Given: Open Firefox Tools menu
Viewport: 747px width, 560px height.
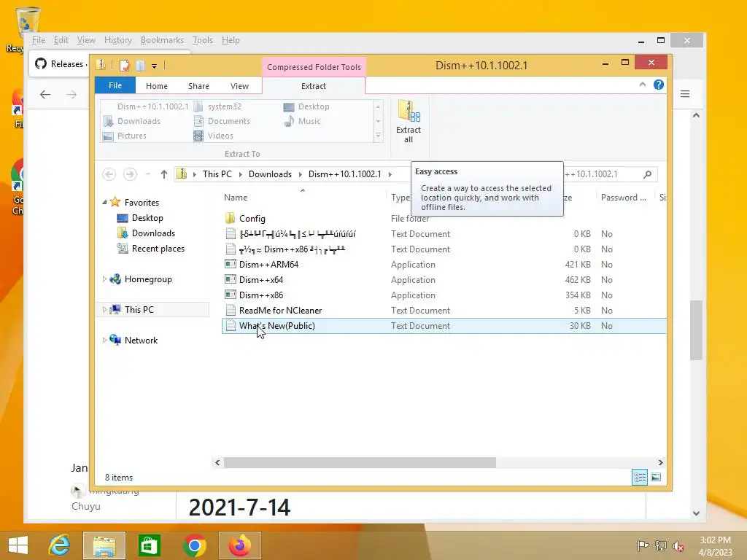Looking at the screenshot, I should pyautogui.click(x=203, y=40).
